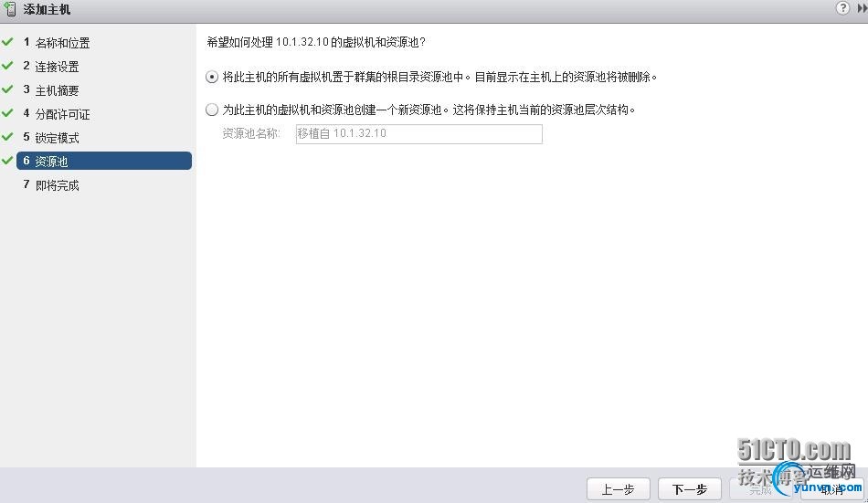Click the 下一步 next button
Image resolution: width=868 pixels, height=503 pixels.
pyautogui.click(x=689, y=489)
